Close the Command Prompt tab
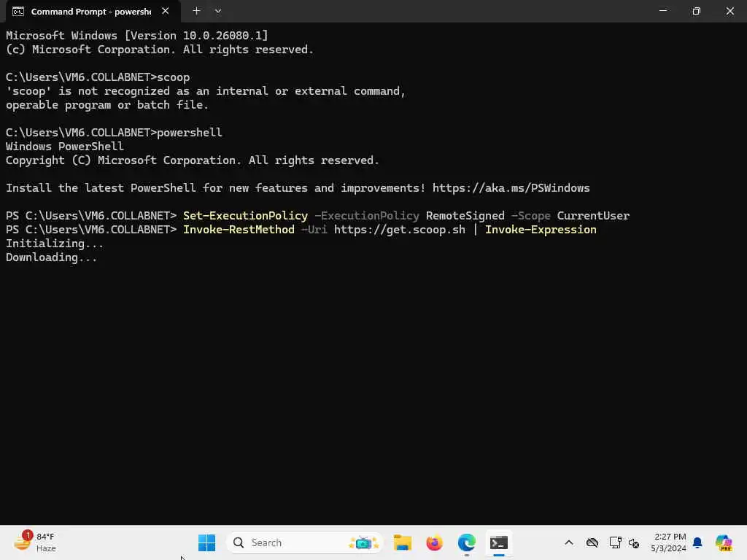Screen dimensions: 747x560 click(x=166, y=11)
